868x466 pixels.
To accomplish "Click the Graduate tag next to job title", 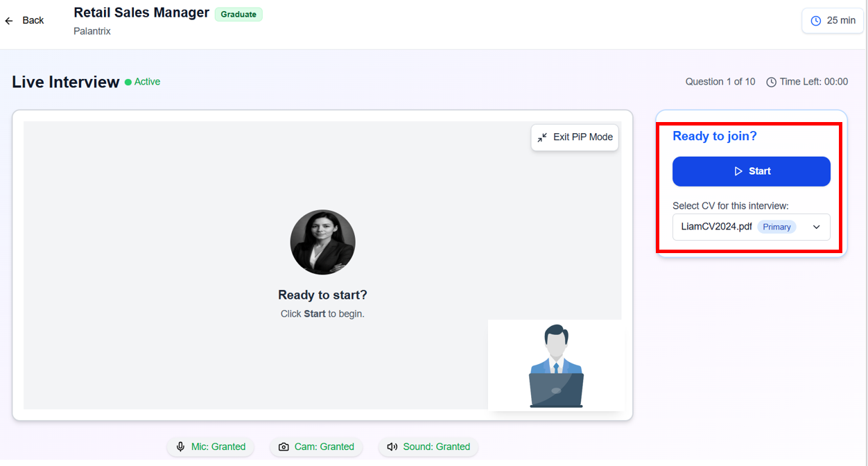I will [238, 14].
